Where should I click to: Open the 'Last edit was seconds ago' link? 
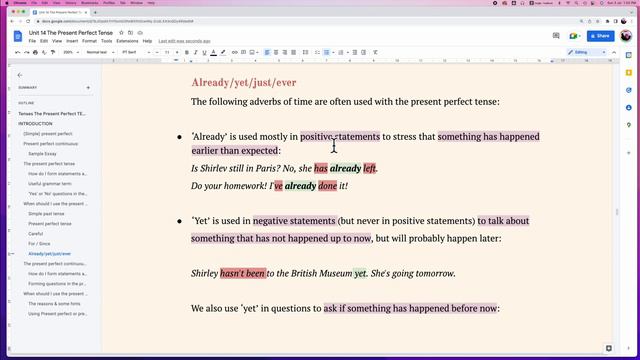coord(184,41)
